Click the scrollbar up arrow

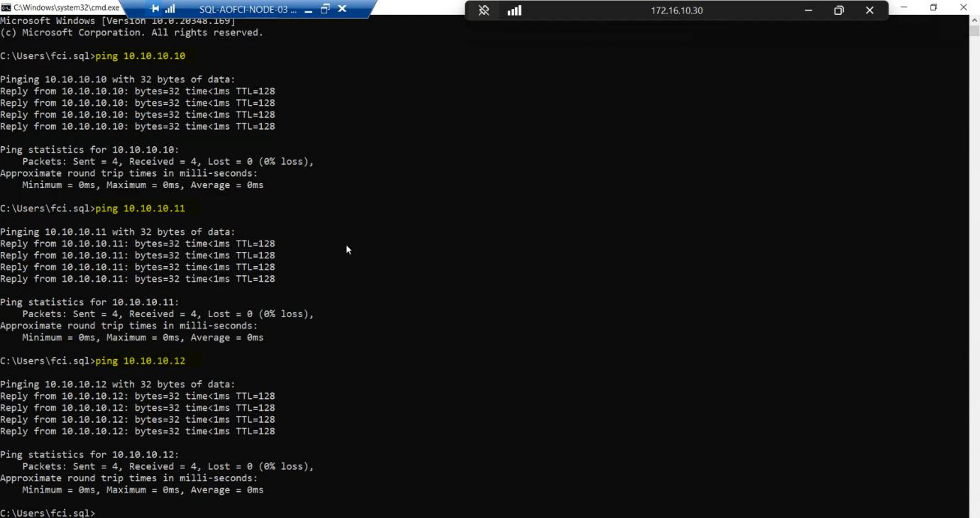tap(974, 21)
